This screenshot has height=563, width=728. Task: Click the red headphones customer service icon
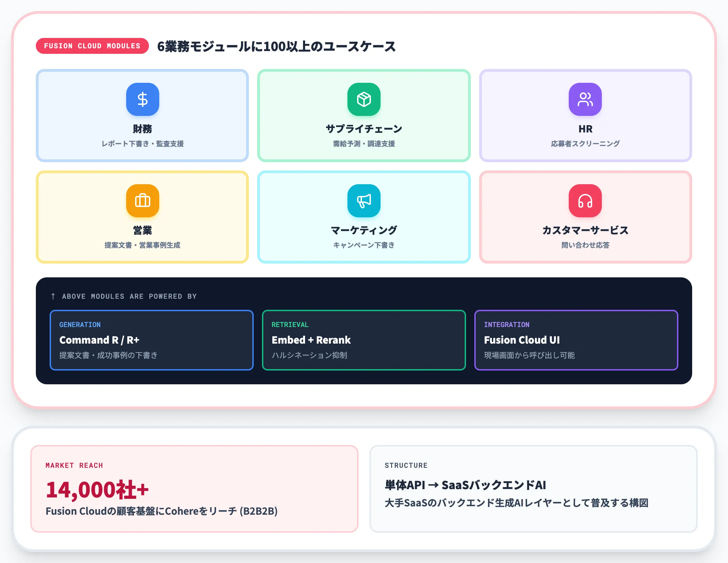[x=585, y=201]
